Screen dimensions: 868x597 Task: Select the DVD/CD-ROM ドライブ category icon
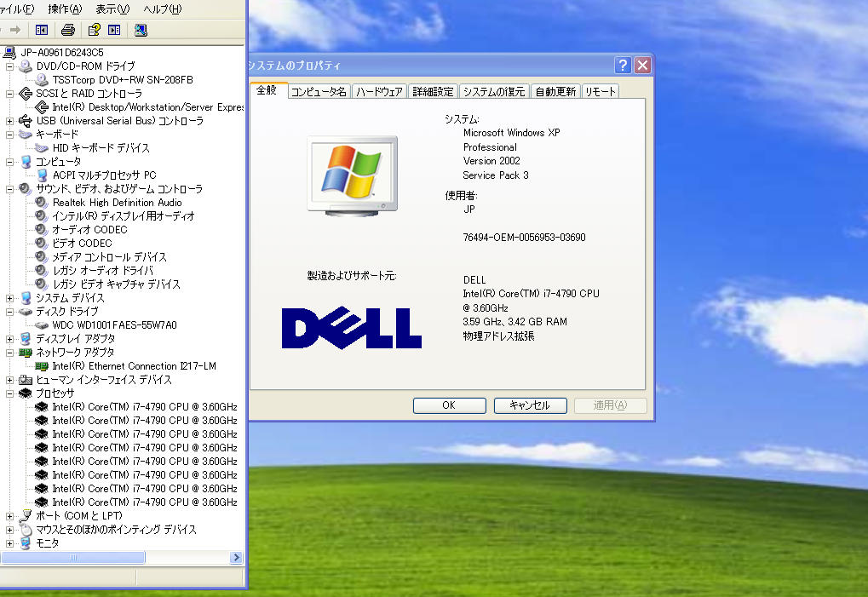[26, 66]
